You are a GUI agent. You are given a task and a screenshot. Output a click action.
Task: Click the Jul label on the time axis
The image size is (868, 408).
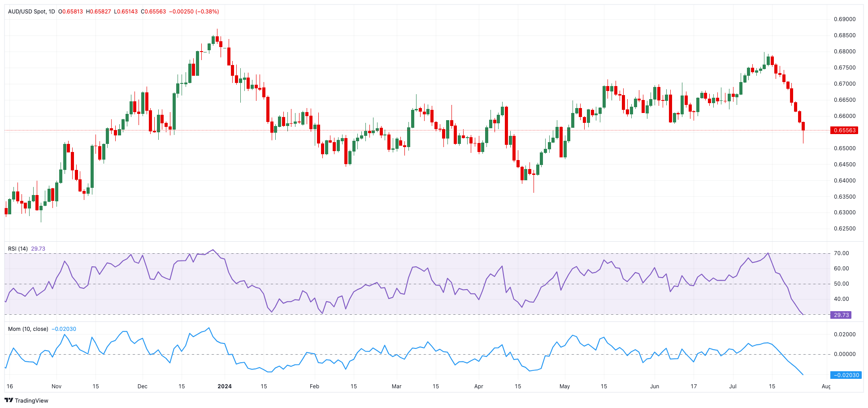[733, 386]
